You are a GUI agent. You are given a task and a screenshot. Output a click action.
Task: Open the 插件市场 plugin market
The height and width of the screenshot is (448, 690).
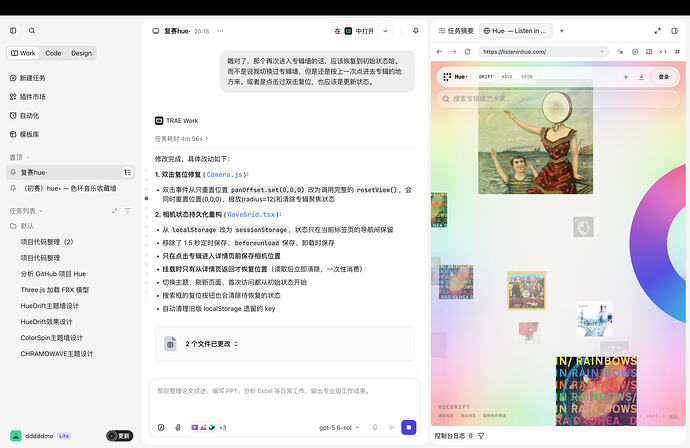pyautogui.click(x=28, y=97)
